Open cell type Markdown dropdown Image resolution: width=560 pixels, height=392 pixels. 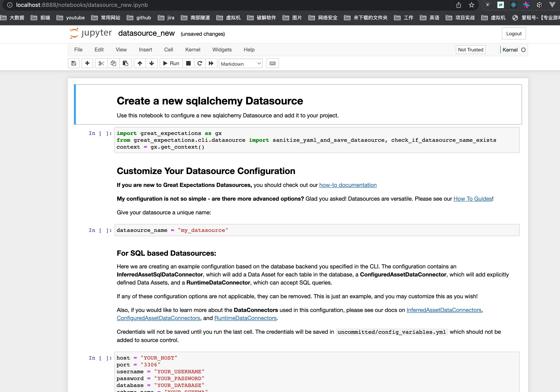[x=240, y=64]
